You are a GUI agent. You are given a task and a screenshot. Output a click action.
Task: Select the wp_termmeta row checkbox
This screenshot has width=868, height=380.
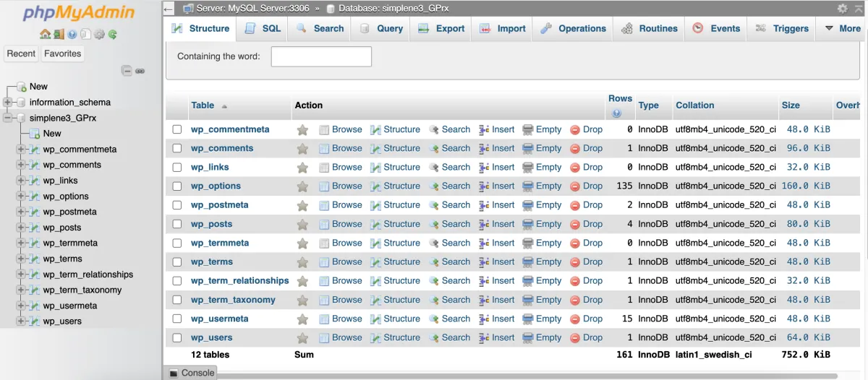[177, 243]
